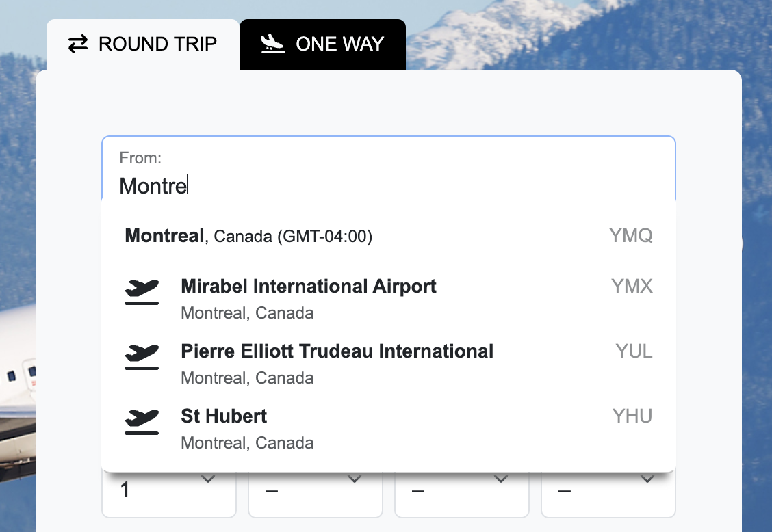Click the one way airplane icon
This screenshot has height=532, width=772.
point(272,43)
